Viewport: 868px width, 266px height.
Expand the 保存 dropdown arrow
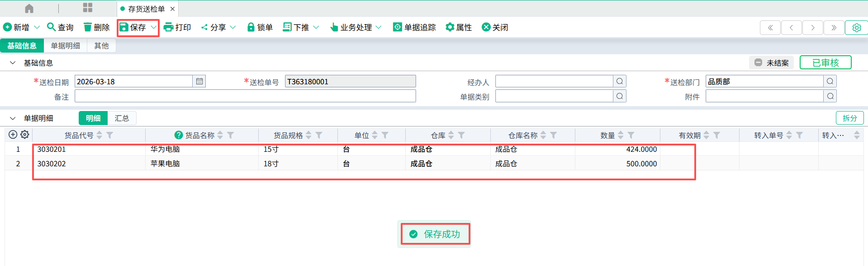[154, 27]
